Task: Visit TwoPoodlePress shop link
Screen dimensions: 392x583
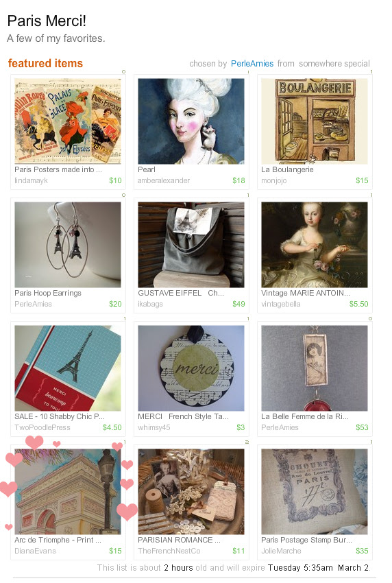Action: [x=42, y=427]
